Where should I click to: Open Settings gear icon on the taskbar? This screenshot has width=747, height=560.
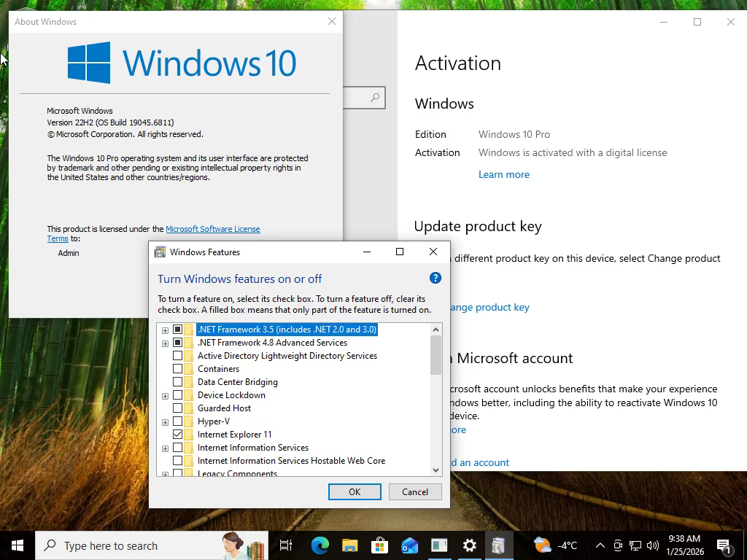[x=469, y=545]
